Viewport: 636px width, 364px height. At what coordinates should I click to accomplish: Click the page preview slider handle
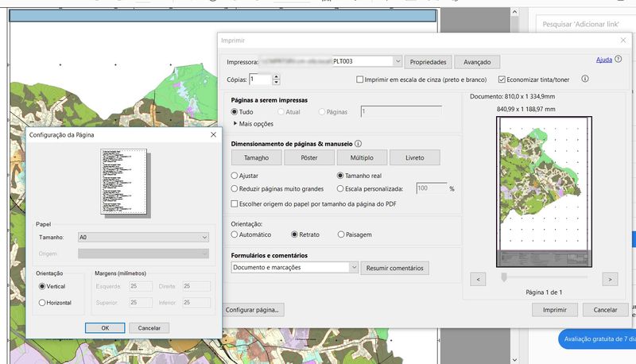pyautogui.click(x=503, y=278)
